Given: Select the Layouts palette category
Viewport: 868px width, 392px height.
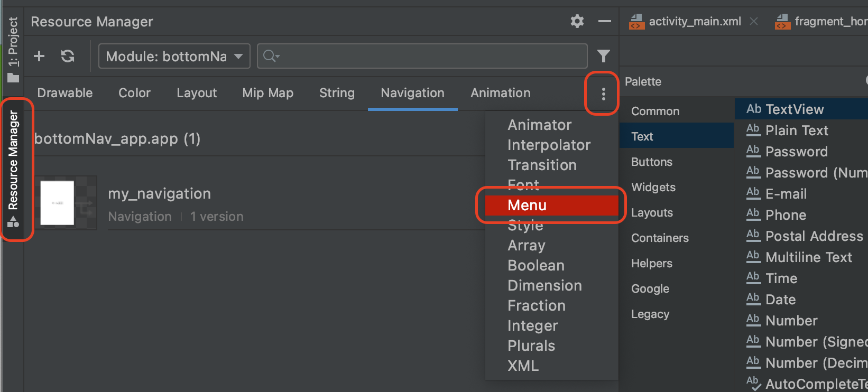Looking at the screenshot, I should (x=652, y=213).
